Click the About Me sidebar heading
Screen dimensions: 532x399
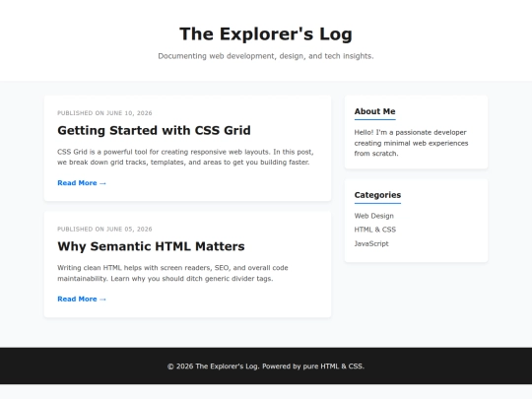pyautogui.click(x=375, y=111)
